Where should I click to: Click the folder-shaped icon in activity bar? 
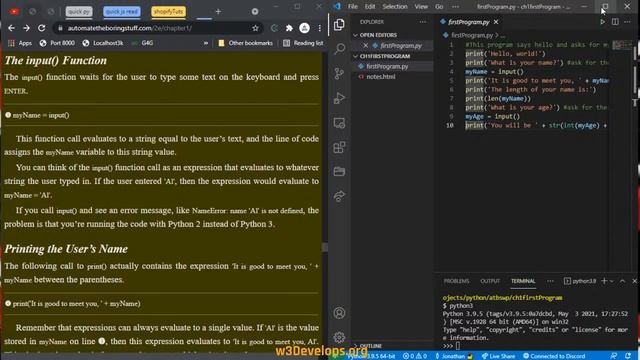pos(339,171)
